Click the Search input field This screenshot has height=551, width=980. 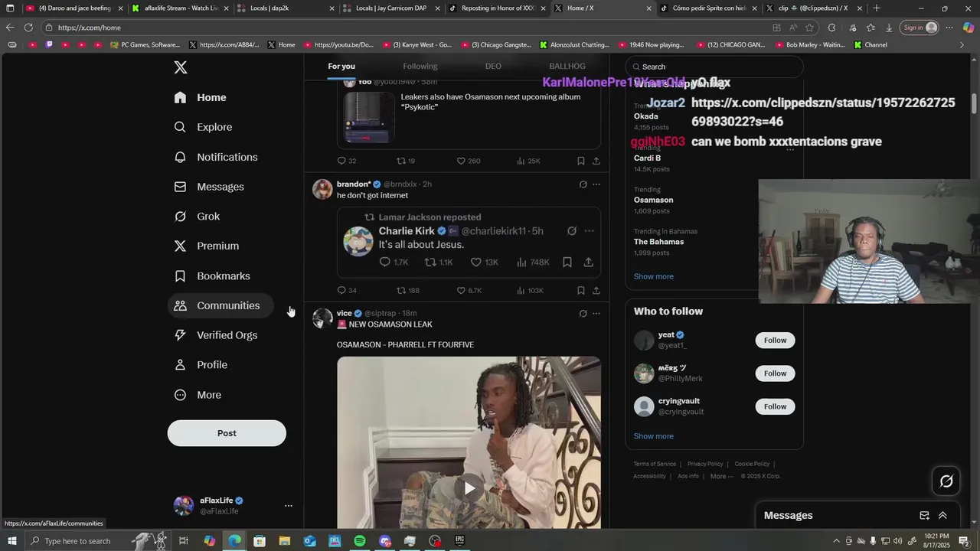714,67
